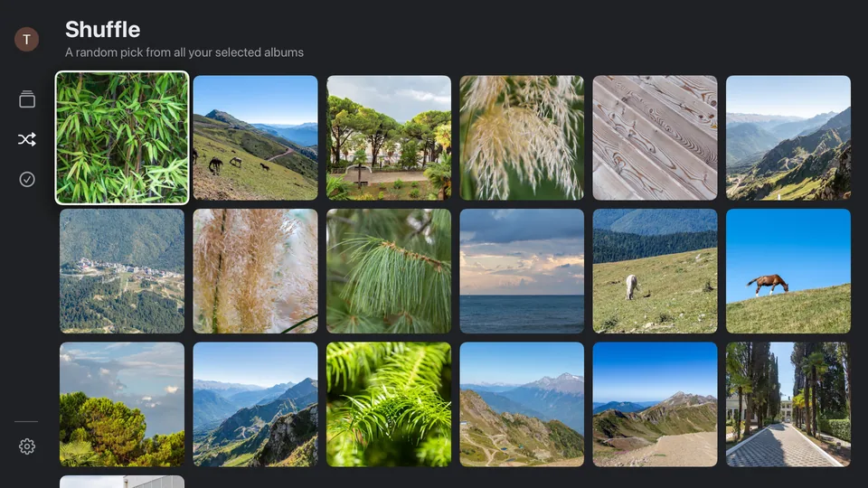Viewport: 868px width, 488px height.
Task: Open the pine trees park photo
Action: pyautogui.click(x=389, y=137)
